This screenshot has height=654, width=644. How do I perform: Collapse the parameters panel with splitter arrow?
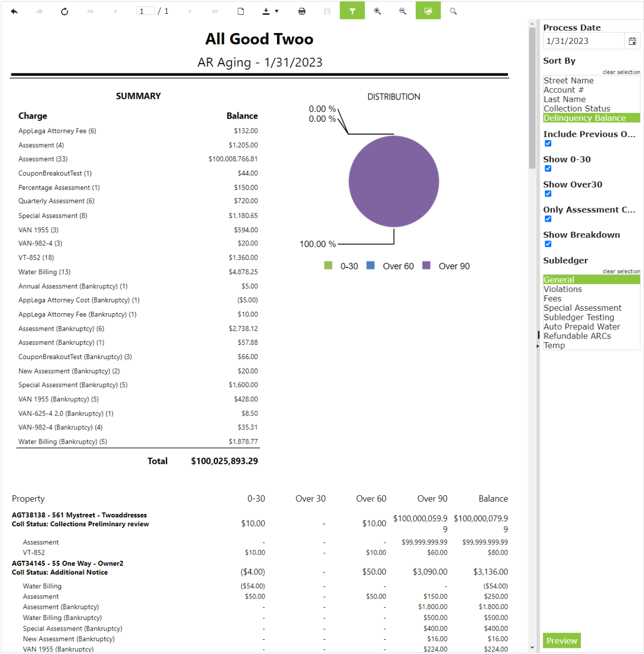(538, 346)
